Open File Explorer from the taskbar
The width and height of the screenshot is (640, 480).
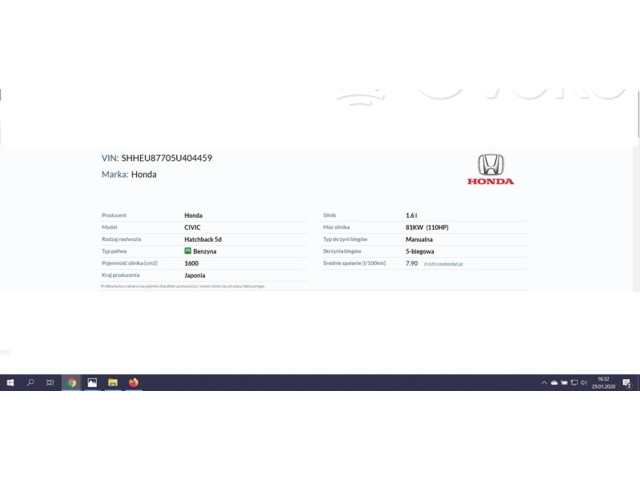(x=113, y=382)
